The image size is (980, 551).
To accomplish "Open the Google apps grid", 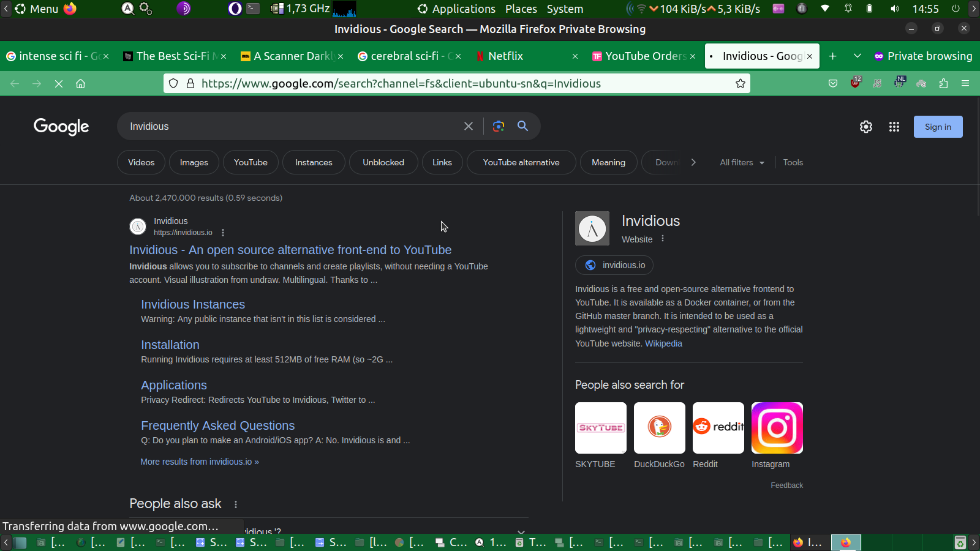I will point(894,127).
